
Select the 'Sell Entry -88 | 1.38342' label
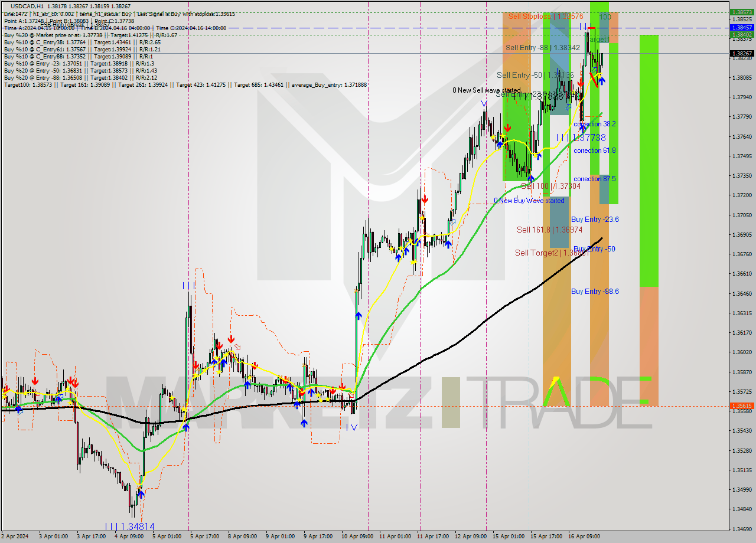point(543,47)
